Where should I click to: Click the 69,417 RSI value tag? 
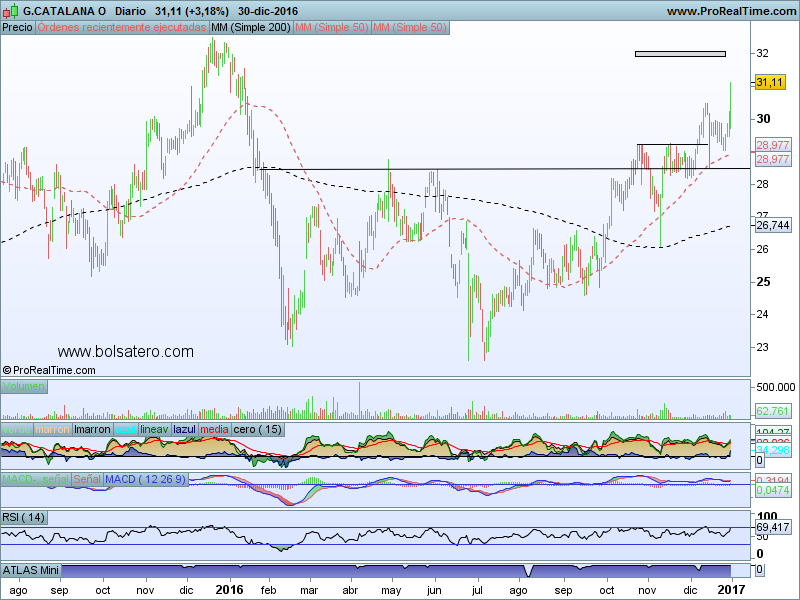point(773,526)
